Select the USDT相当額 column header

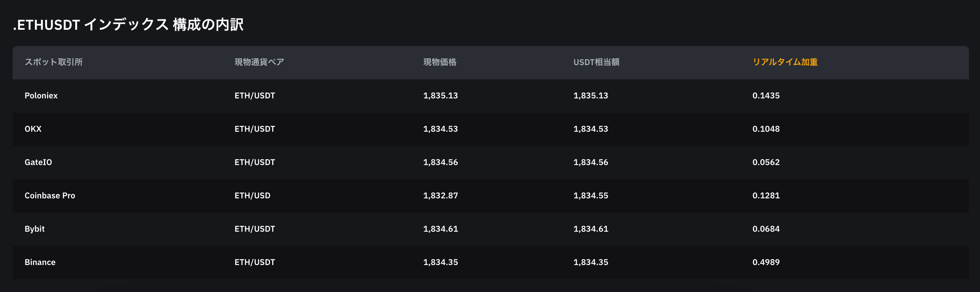pyautogui.click(x=596, y=62)
